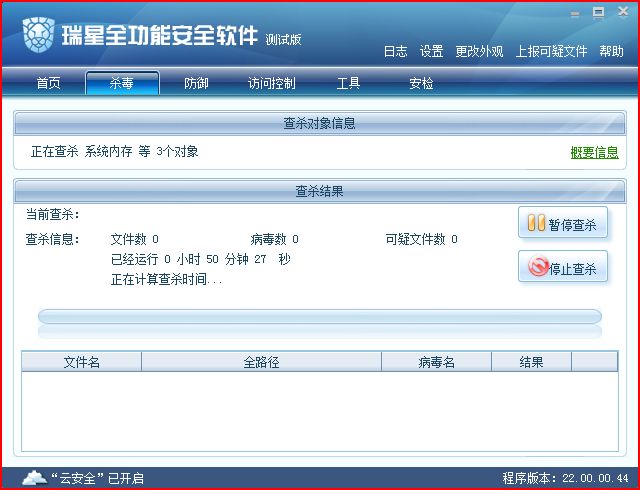Click the 病毒数 0 counter
The width and height of the screenshot is (640, 490).
(274, 239)
